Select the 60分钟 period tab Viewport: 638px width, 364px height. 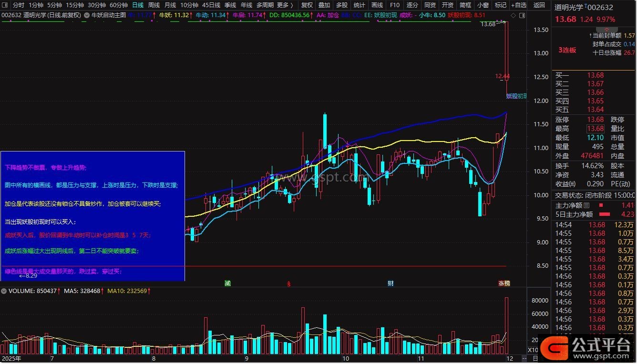click(x=118, y=5)
